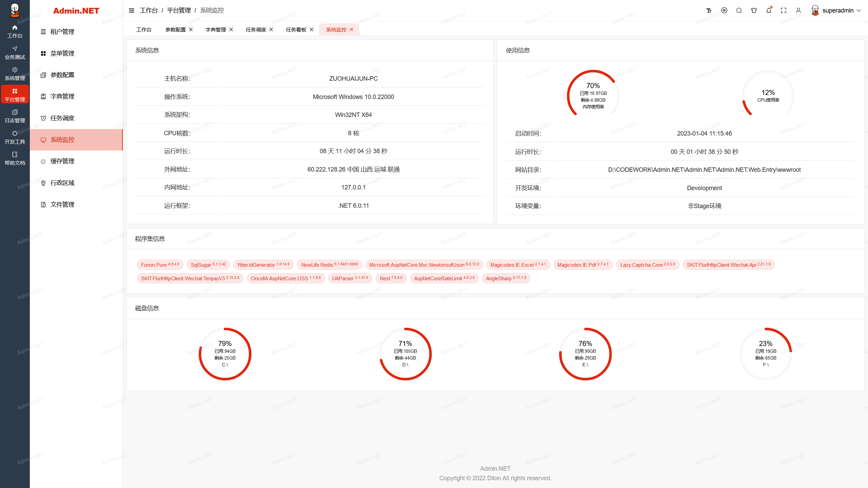Click the search magnifier icon
868x488 pixels.
pyautogui.click(x=739, y=11)
